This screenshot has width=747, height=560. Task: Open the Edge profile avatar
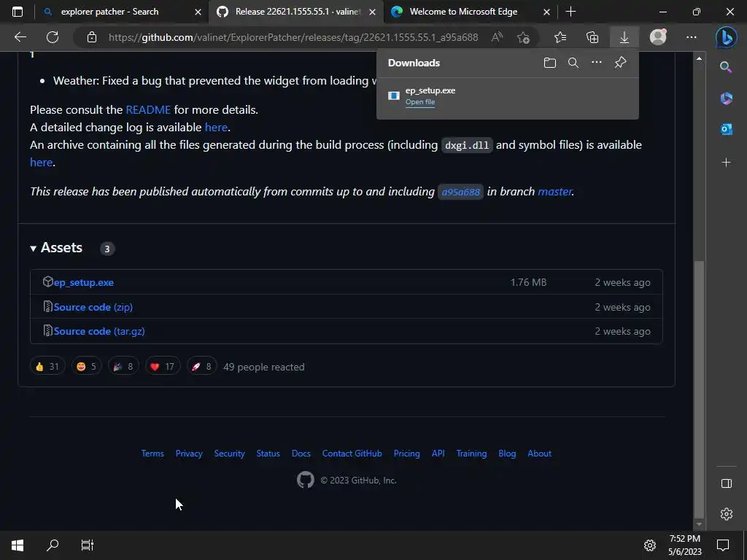[x=658, y=36]
